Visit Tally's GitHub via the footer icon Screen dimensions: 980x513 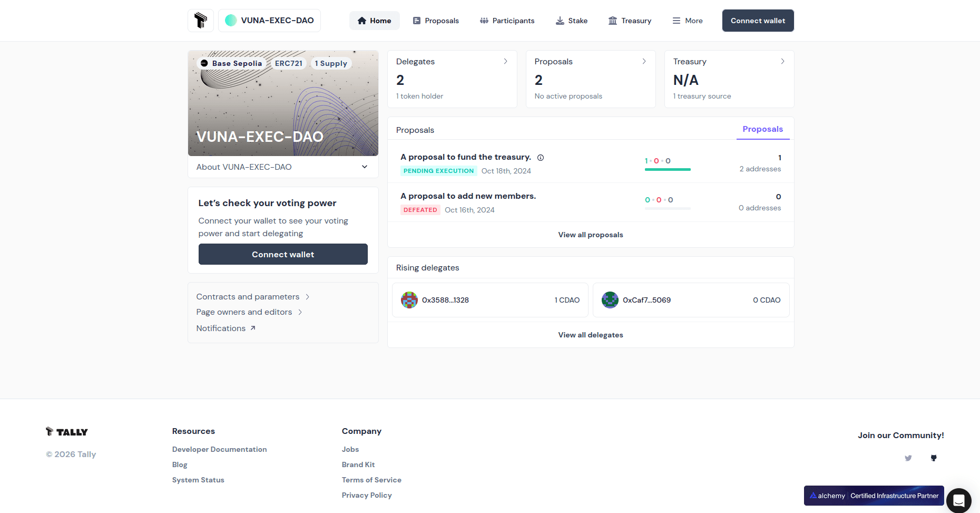coord(933,458)
